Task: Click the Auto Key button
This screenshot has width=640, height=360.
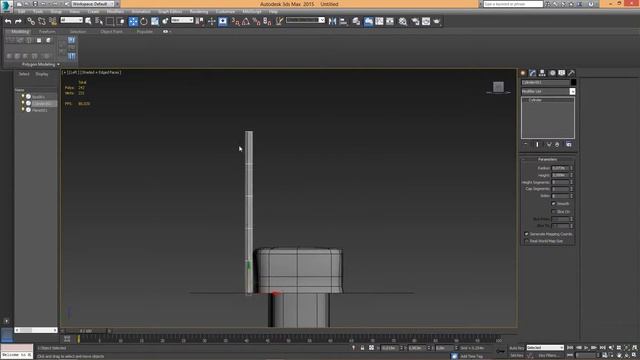Action: (517, 348)
